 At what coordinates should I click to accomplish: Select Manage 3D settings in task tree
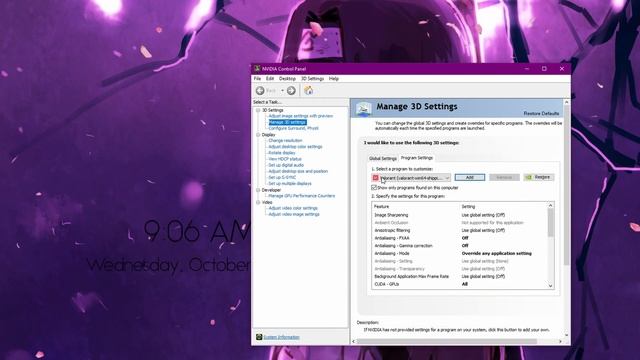(287, 122)
